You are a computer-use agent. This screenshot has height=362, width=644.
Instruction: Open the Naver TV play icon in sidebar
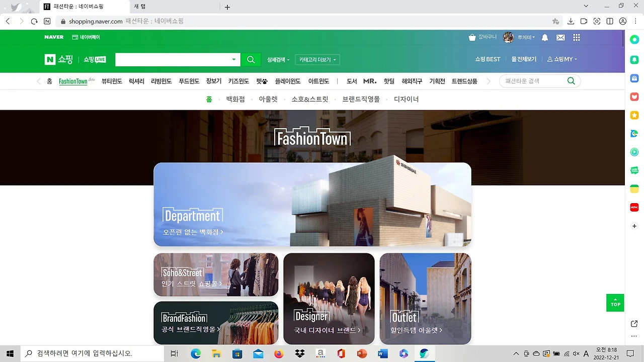point(634,152)
